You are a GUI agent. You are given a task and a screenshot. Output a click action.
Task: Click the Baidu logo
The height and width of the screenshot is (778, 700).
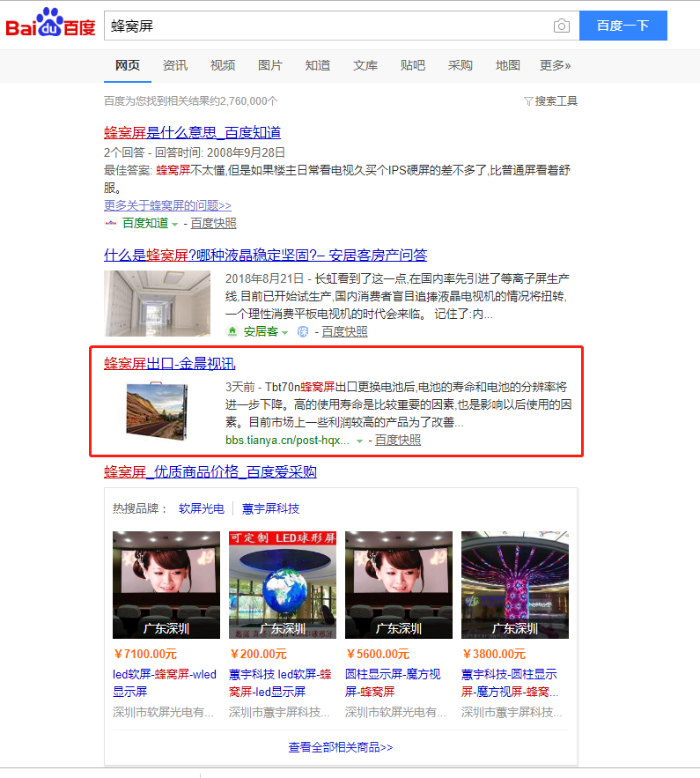pos(50,23)
